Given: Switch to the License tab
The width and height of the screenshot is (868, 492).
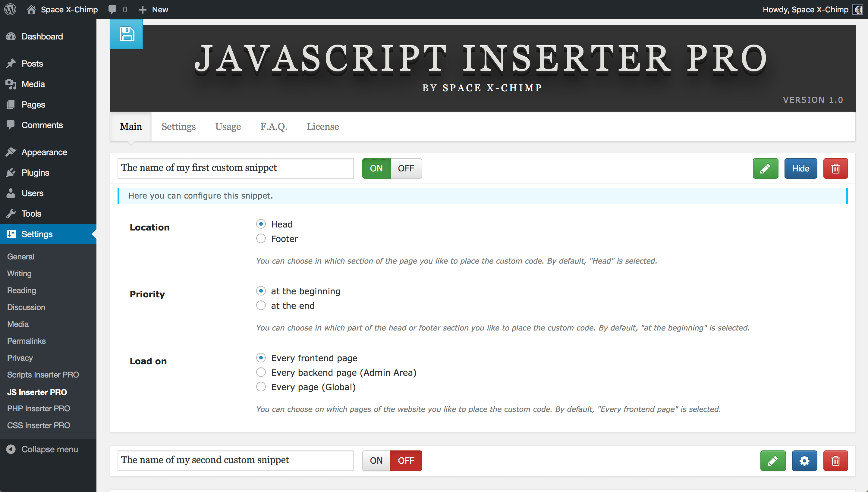Looking at the screenshot, I should pos(322,126).
